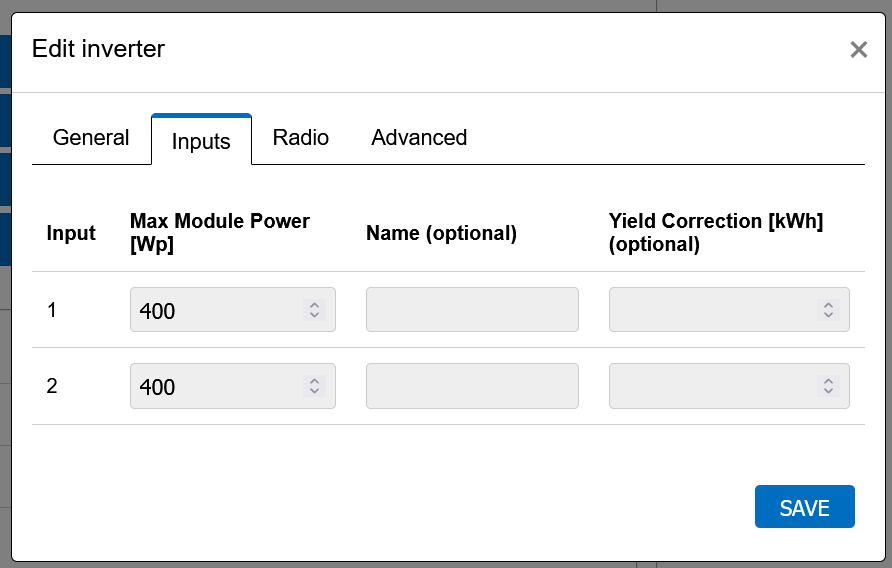Click Input 1 Max Module Power field
Viewport: 892px width, 568px height.
click(x=215, y=310)
